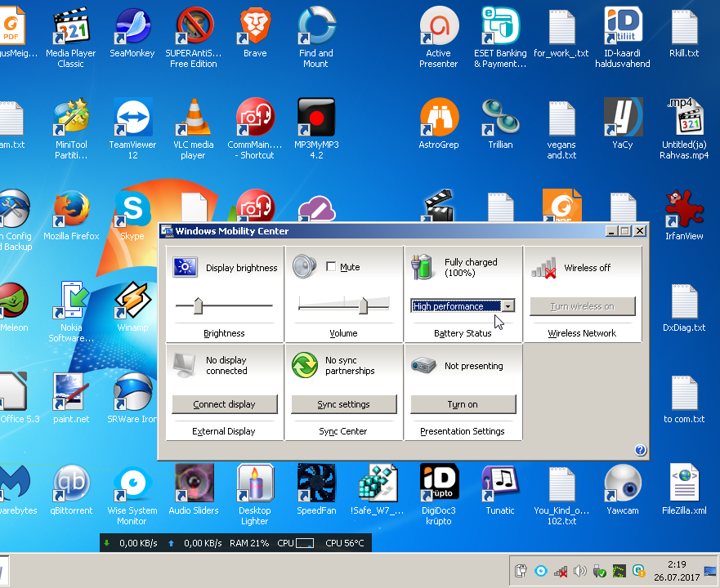Click the brightness slider handle

[x=198, y=306]
